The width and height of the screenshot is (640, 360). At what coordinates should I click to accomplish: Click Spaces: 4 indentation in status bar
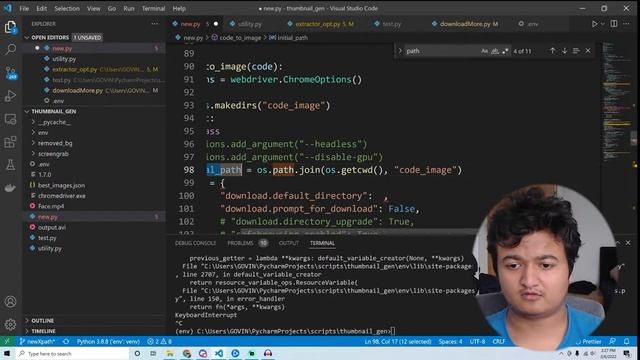pyautogui.click(x=450, y=342)
